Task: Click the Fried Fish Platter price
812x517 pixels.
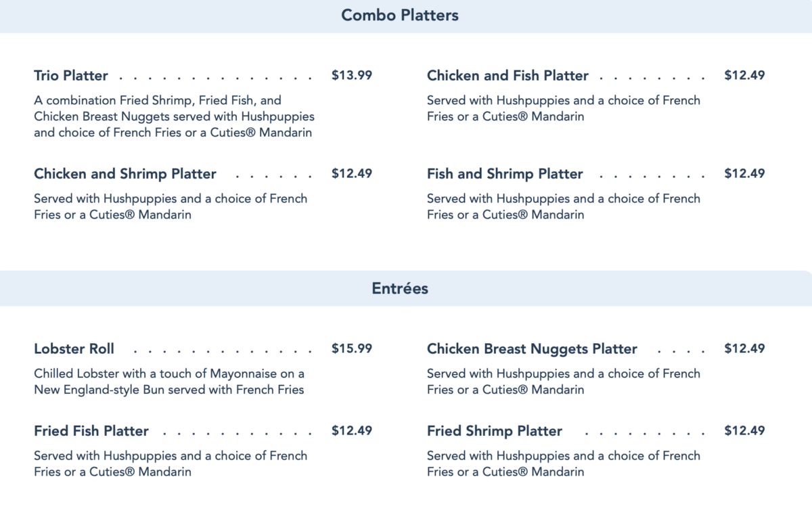Action: [352, 431]
